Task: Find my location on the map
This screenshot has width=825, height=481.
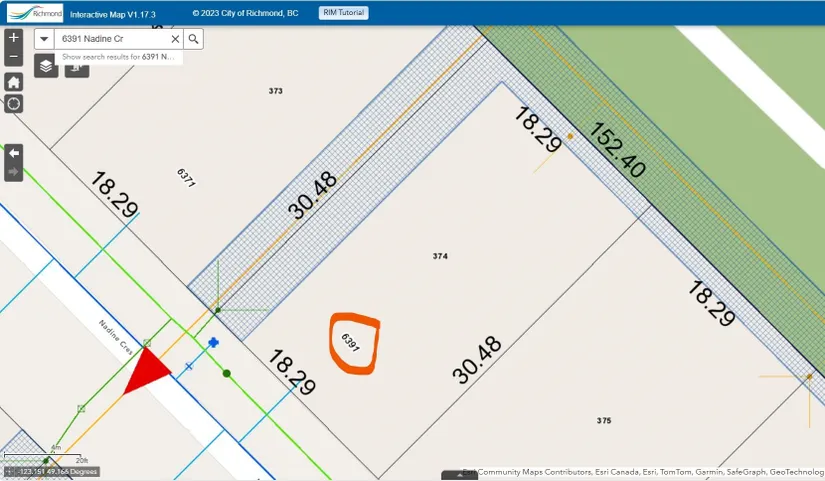Action: 14,103
